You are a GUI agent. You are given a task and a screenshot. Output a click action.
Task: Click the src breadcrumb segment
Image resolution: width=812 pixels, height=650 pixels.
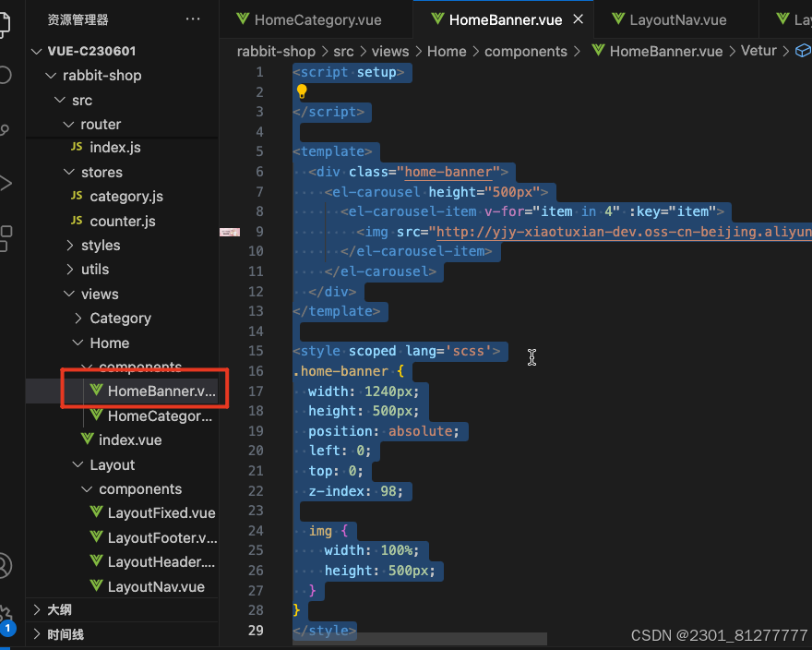tap(343, 52)
